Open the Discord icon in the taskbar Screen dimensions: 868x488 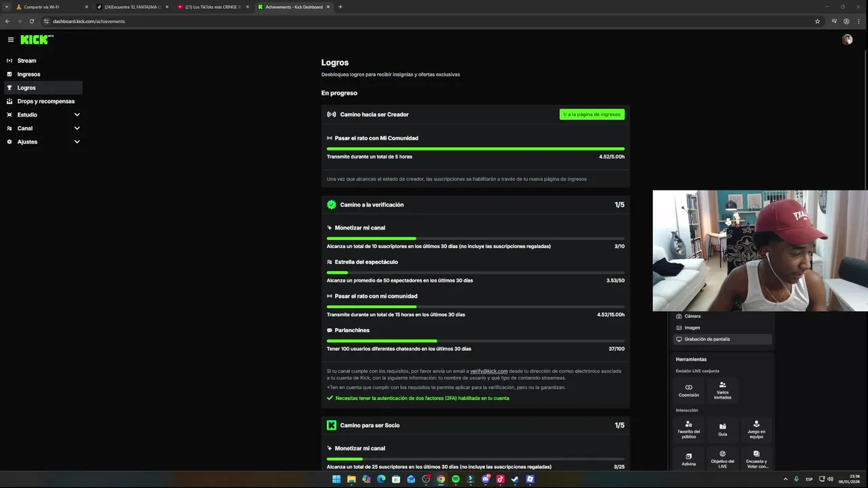pos(486,479)
